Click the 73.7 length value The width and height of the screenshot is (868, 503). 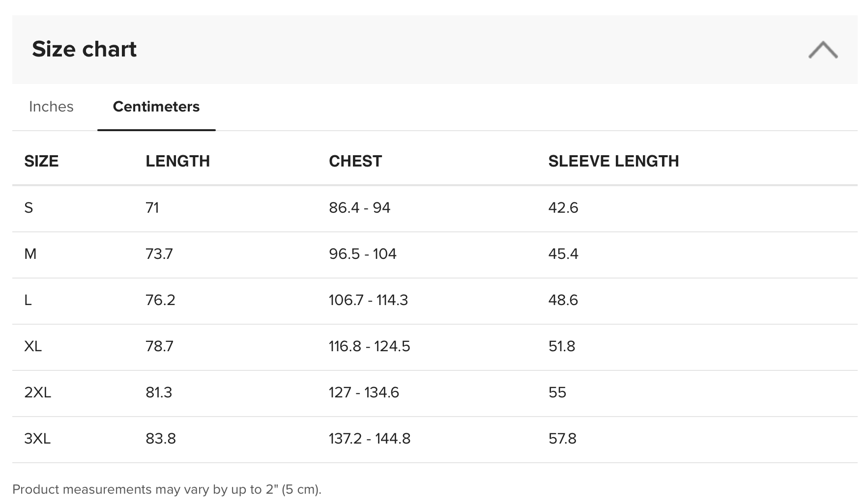159,254
